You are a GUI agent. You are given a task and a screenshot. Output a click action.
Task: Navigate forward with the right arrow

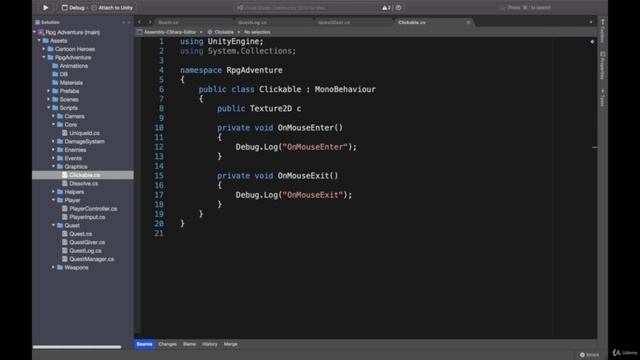[150, 22]
